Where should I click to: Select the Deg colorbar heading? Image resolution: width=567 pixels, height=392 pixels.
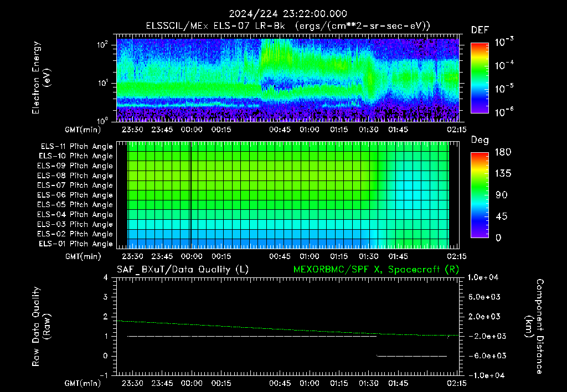pyautogui.click(x=480, y=140)
